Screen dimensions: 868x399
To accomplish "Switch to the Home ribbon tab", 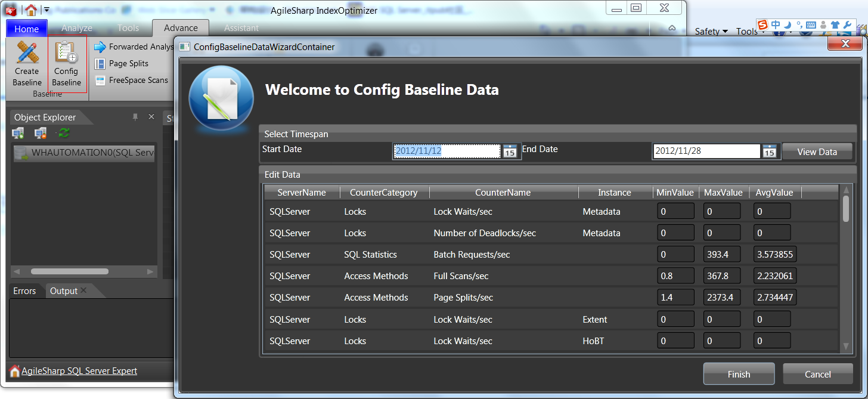I will coord(26,29).
